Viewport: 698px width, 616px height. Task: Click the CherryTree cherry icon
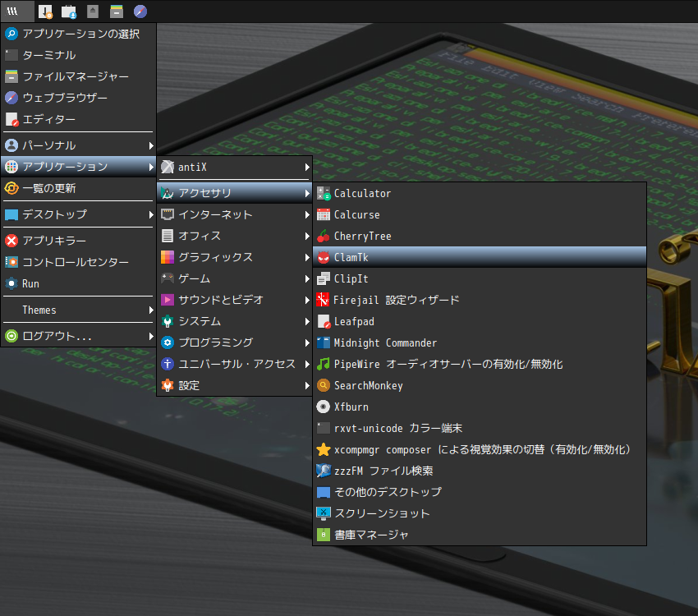coord(324,236)
